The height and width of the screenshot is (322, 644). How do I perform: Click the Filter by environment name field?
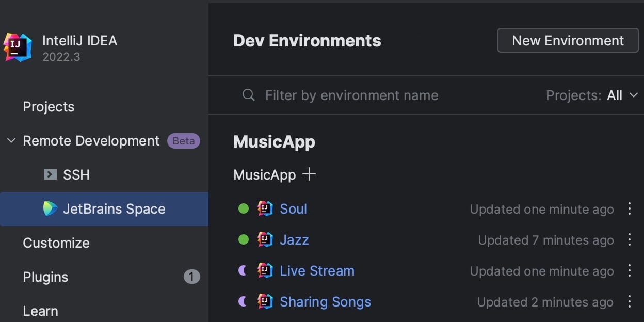pos(351,95)
